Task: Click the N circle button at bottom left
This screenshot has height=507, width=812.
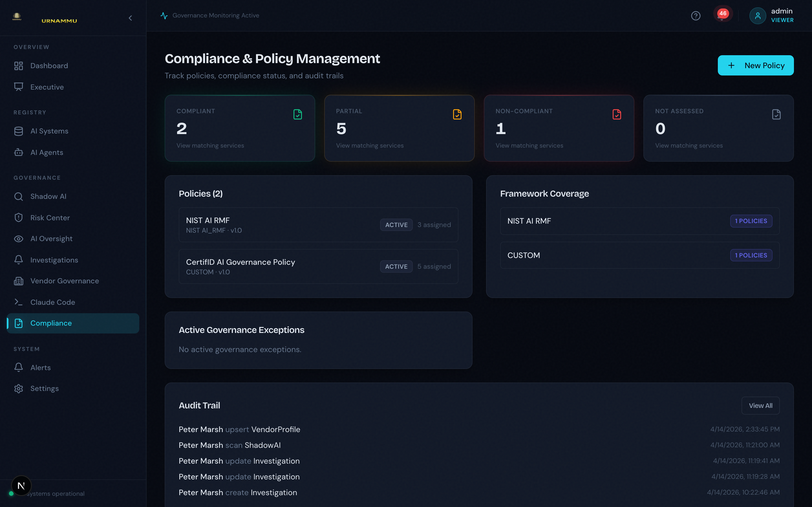Action: tap(21, 485)
